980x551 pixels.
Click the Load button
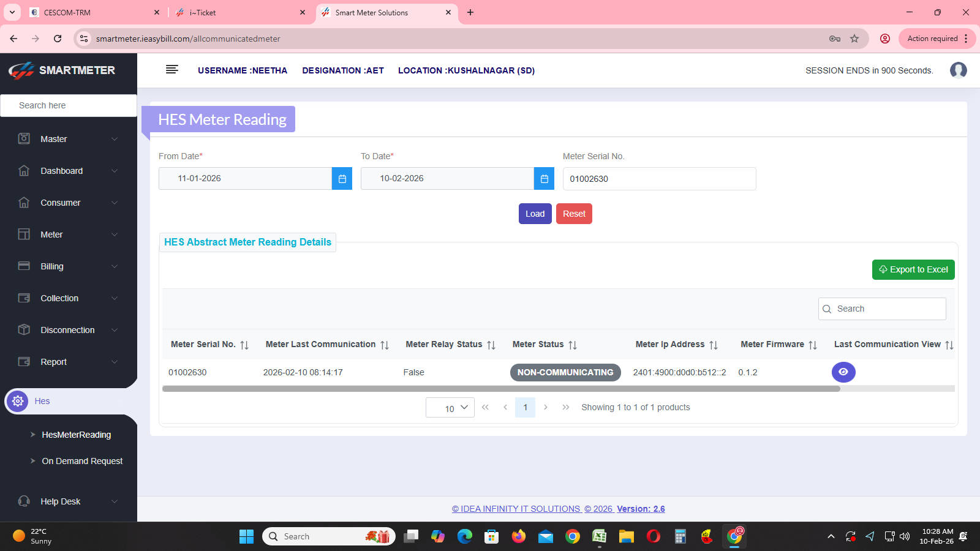(535, 214)
